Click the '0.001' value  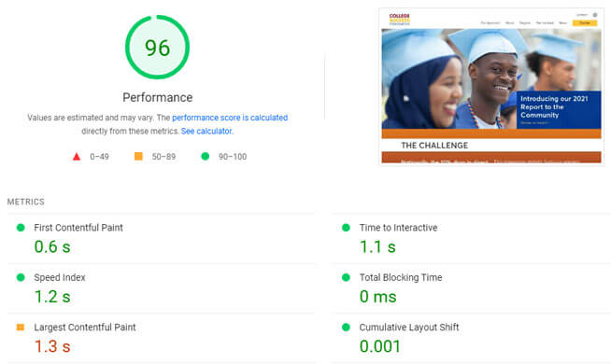pyautogui.click(x=380, y=346)
